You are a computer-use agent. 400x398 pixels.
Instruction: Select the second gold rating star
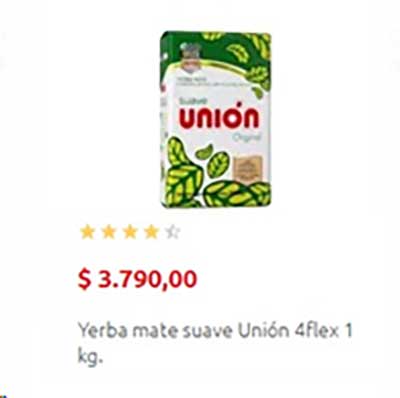click(x=109, y=232)
